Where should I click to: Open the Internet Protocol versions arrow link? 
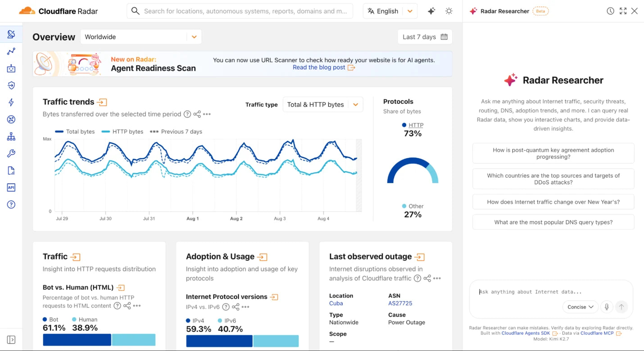pyautogui.click(x=274, y=297)
